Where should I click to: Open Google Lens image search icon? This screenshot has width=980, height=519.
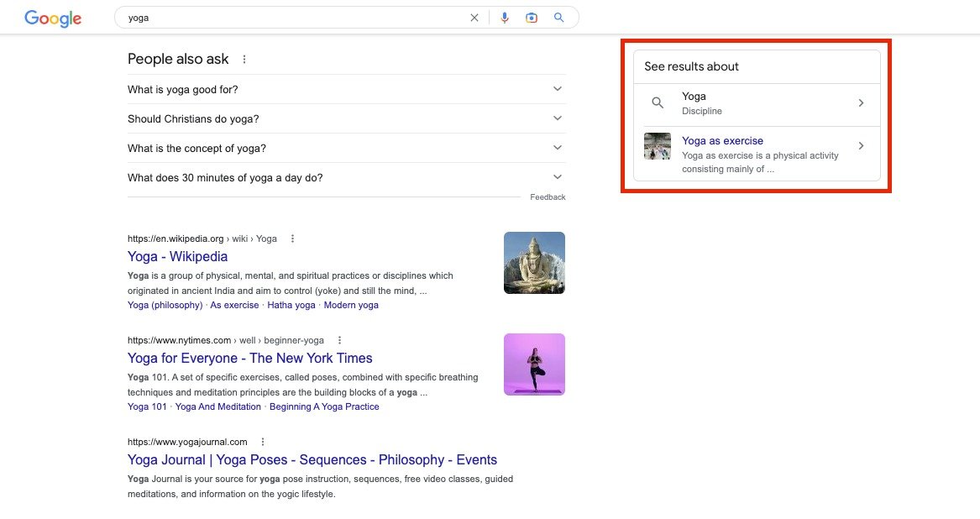pos(532,17)
